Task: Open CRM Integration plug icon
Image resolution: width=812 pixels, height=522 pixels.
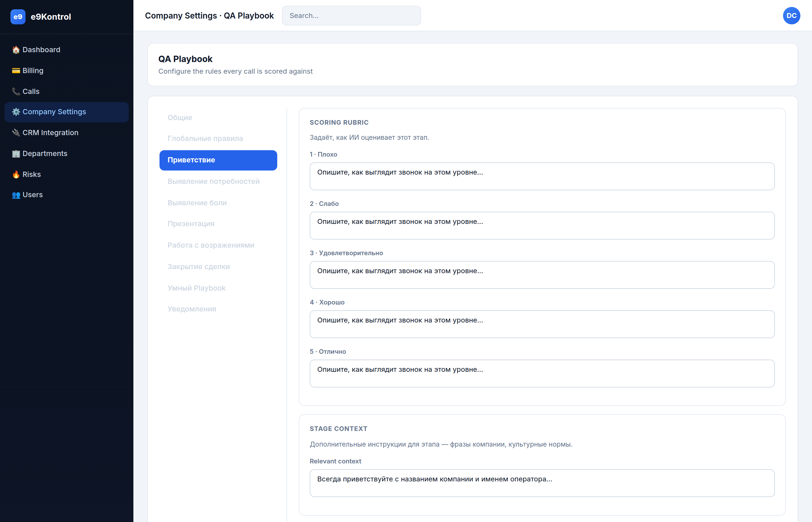Action: point(16,133)
